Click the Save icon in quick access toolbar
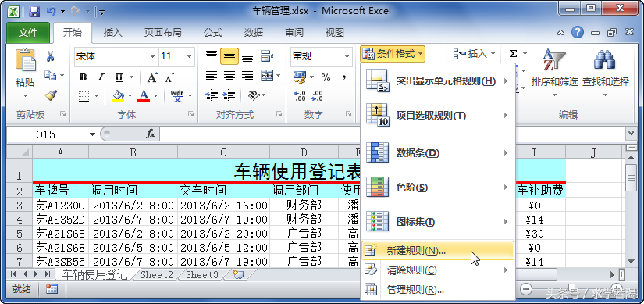The height and width of the screenshot is (304, 644). (34, 12)
